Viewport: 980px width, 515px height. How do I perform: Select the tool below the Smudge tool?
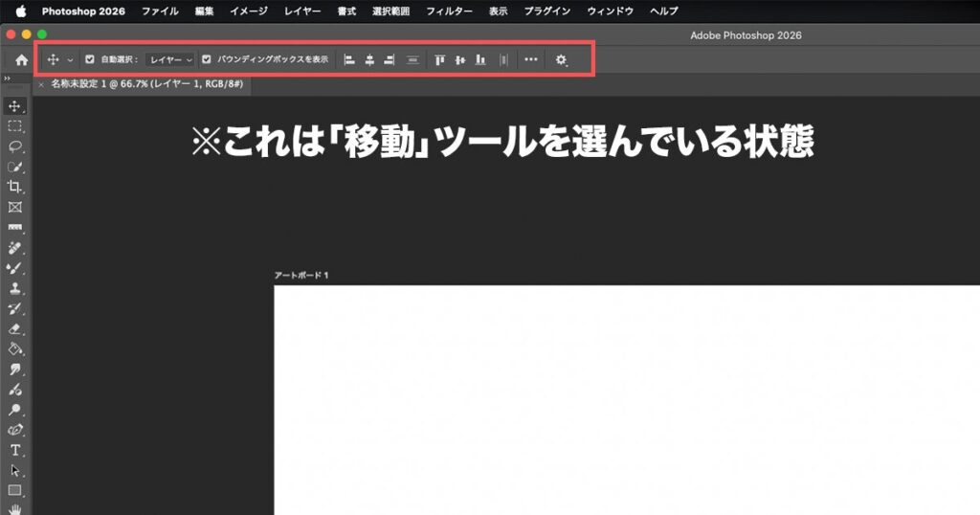[x=15, y=390]
